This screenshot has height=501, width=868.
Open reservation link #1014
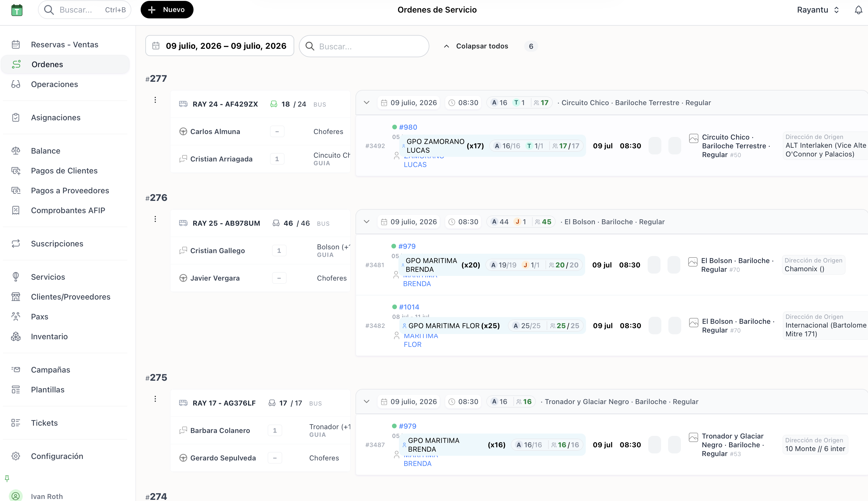point(409,307)
